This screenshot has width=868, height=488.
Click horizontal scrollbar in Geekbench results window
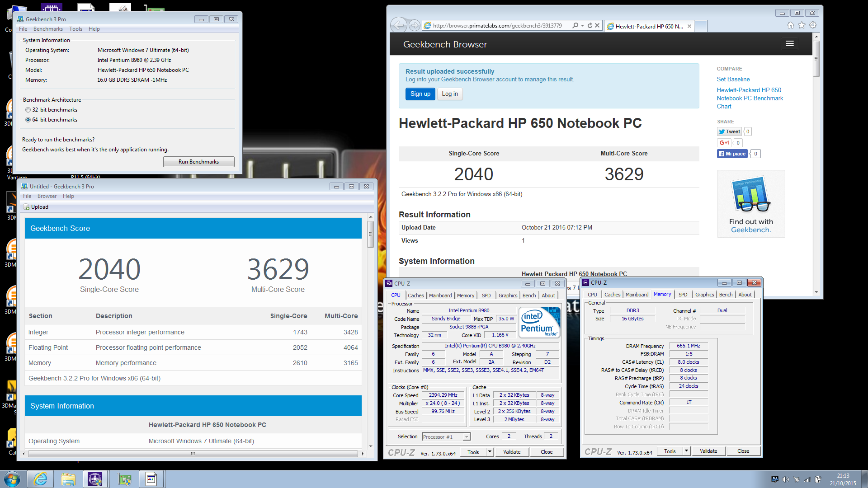click(193, 454)
